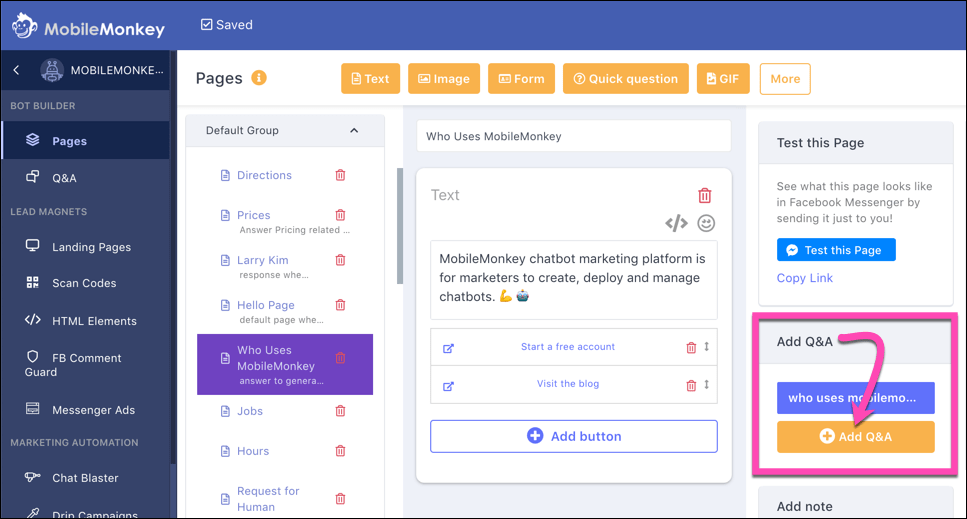Image resolution: width=967 pixels, height=519 pixels.
Task: Click the Copy Link link
Action: coord(805,278)
